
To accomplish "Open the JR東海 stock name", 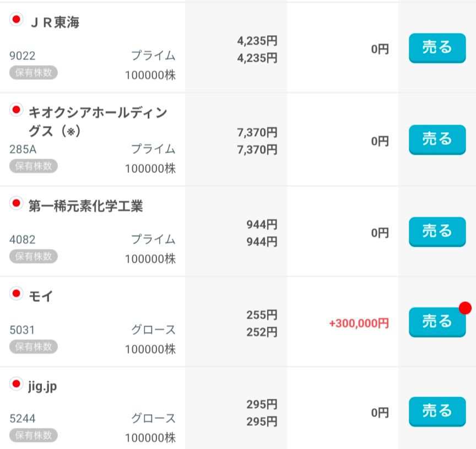I will pyautogui.click(x=54, y=23).
